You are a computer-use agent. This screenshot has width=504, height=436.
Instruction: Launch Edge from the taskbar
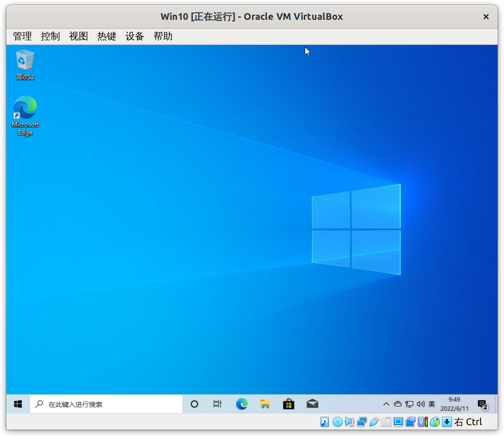coord(242,404)
